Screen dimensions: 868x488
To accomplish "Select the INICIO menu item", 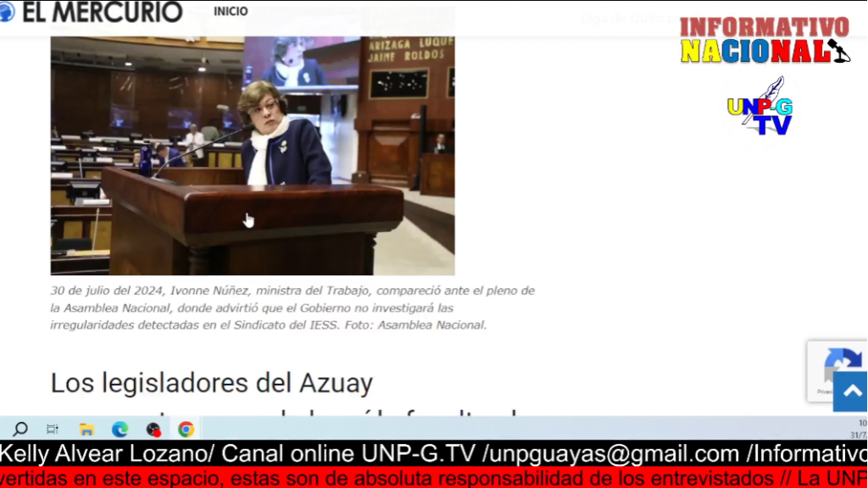I will click(x=231, y=12).
